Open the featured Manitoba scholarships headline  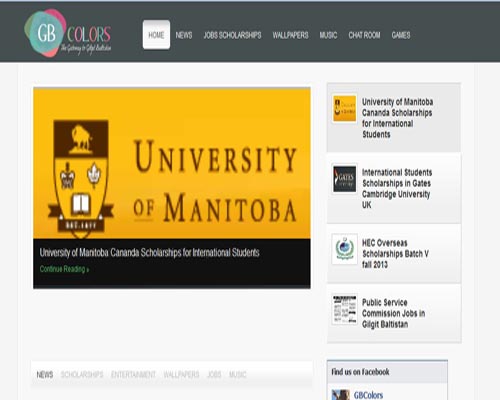[149, 253]
